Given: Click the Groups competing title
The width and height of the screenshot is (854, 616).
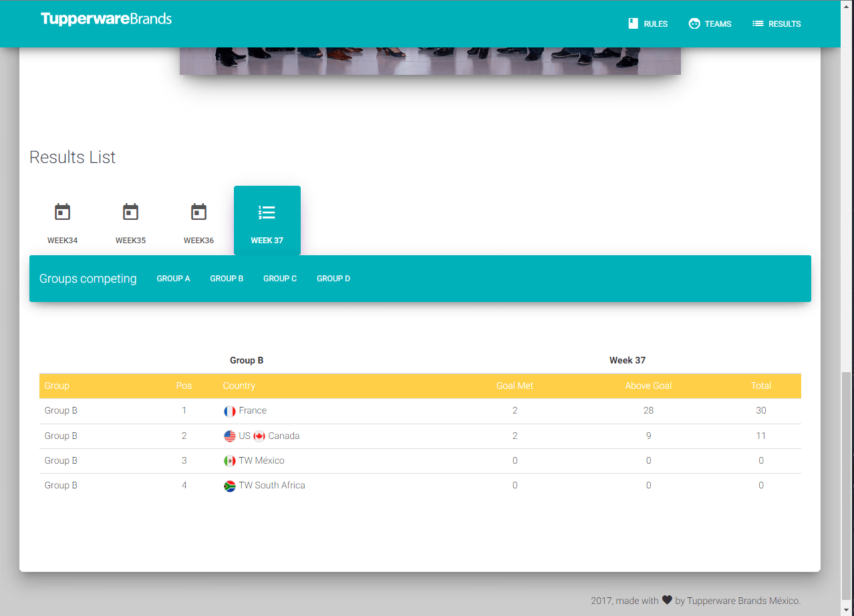Looking at the screenshot, I should point(88,279).
